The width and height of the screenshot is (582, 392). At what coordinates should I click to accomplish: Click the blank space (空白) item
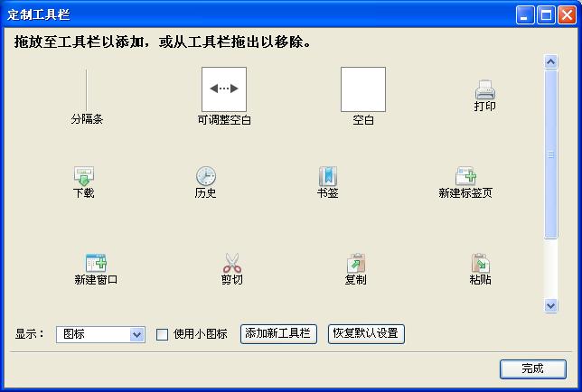tap(363, 89)
